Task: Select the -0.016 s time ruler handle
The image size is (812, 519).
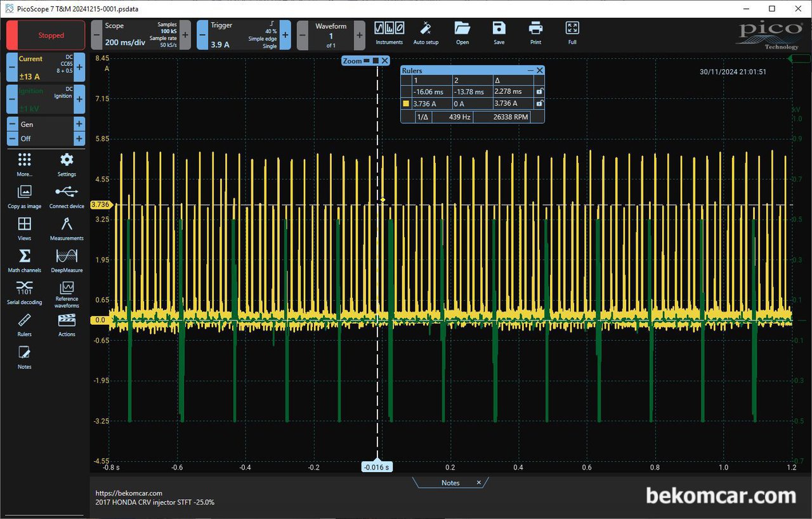Action: point(377,467)
